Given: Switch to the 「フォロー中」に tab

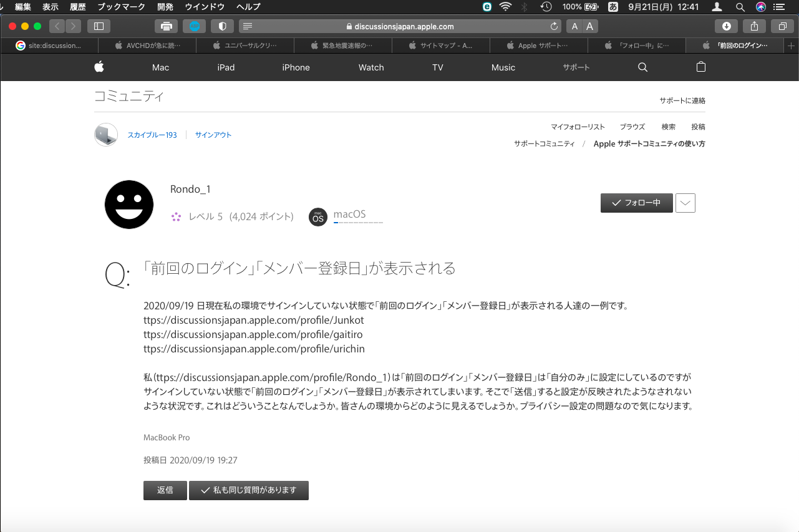Looking at the screenshot, I should [637, 46].
